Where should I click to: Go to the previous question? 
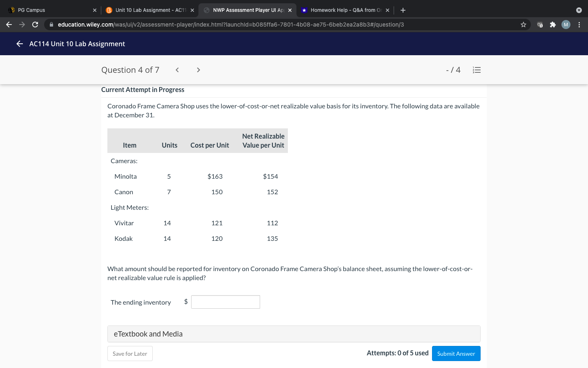point(177,70)
